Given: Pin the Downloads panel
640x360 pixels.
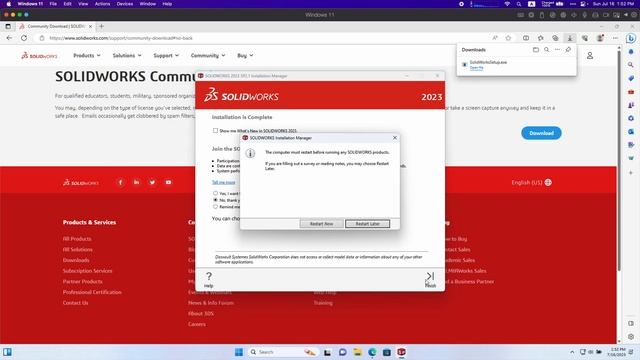Looking at the screenshot, I should pos(568,50).
